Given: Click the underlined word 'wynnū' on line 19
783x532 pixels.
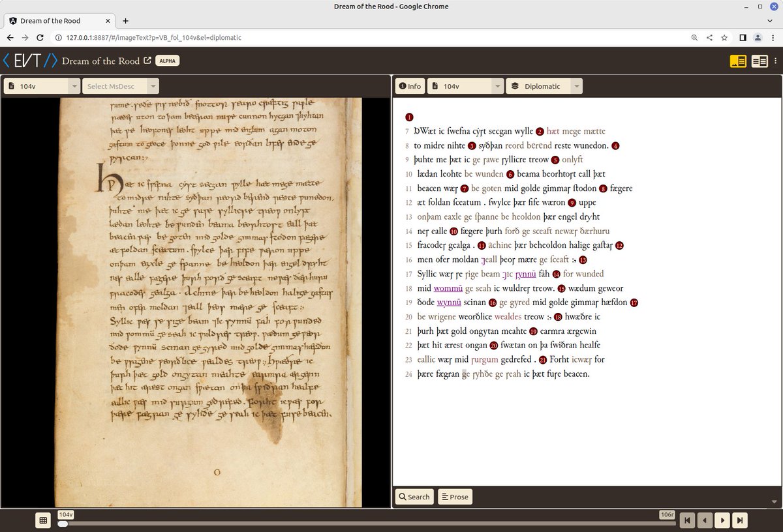Looking at the screenshot, I should point(449,303).
